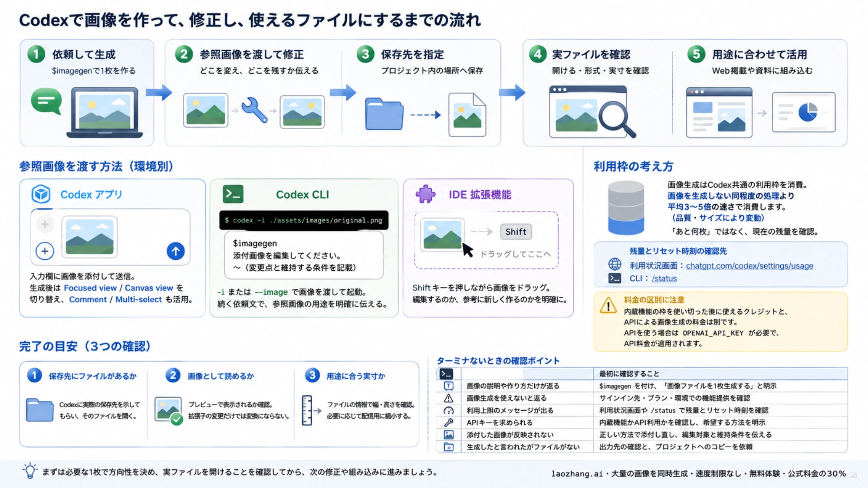Click the purple puzzle piece icon for IDE 拡張機能
868x488 pixels.
425,194
